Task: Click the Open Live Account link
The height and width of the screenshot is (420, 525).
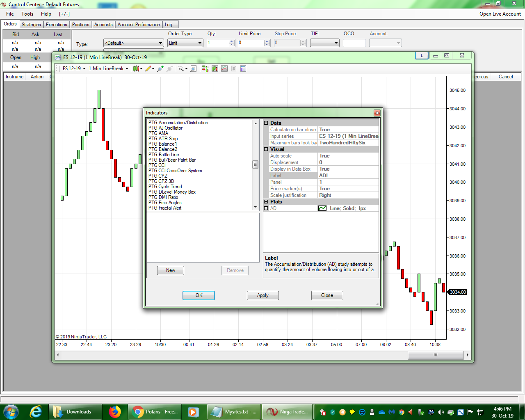Action: coord(500,14)
